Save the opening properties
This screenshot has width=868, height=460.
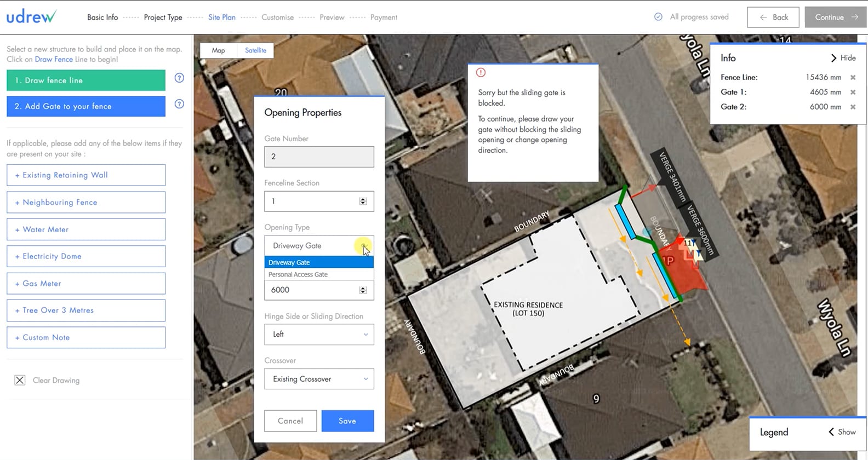pyautogui.click(x=347, y=421)
